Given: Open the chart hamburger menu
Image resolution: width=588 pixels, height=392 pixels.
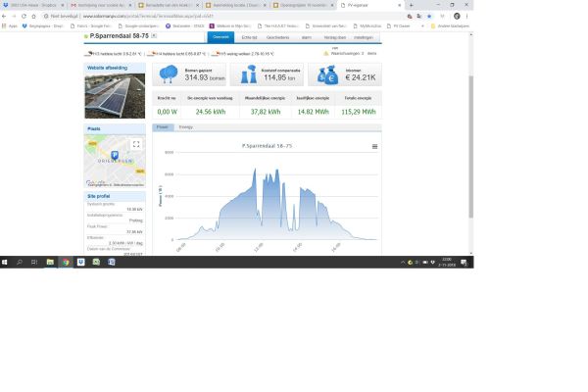Looking at the screenshot, I should pyautogui.click(x=374, y=146).
